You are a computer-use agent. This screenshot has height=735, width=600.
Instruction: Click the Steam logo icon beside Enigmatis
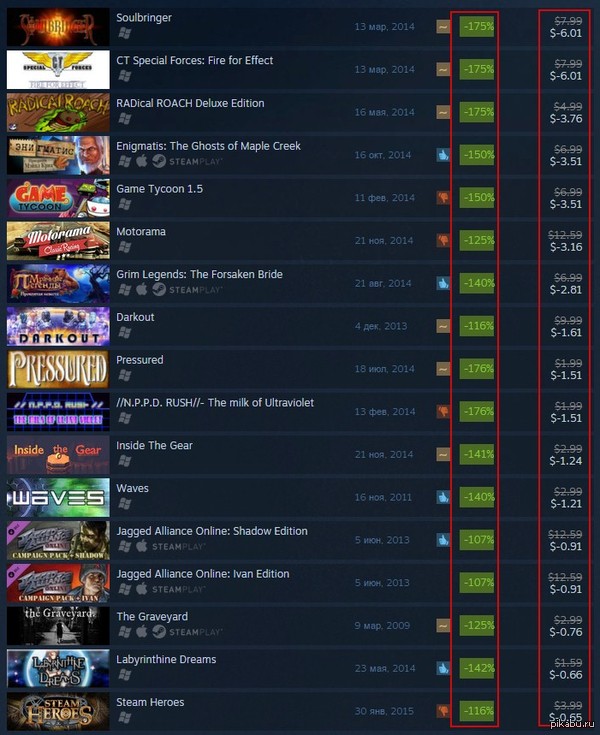(x=159, y=161)
